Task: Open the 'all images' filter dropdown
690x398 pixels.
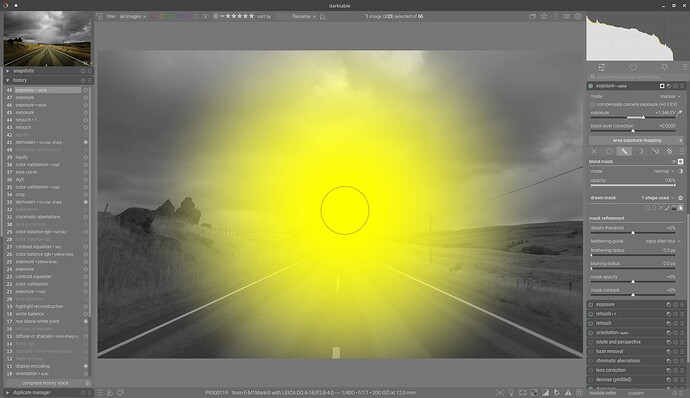Action: click(132, 16)
